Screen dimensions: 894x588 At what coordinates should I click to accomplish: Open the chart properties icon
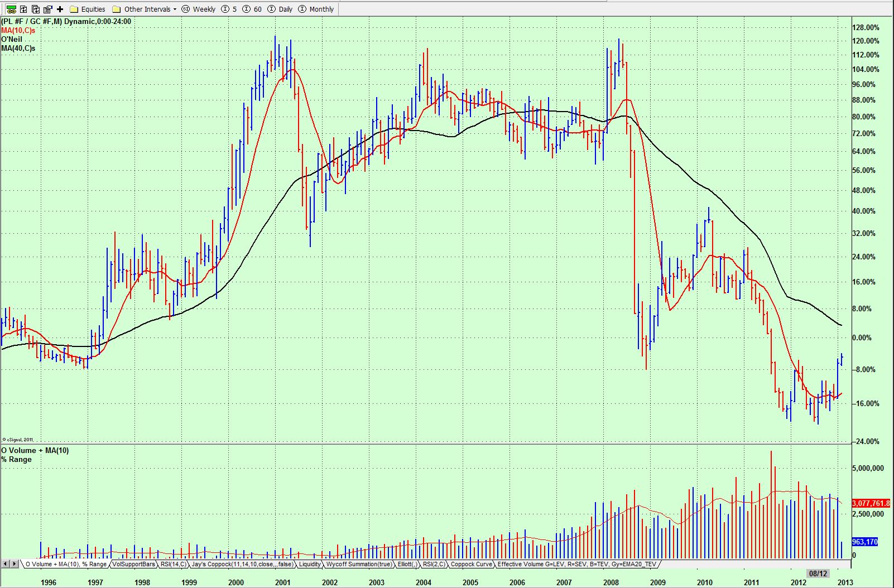[x=47, y=8]
